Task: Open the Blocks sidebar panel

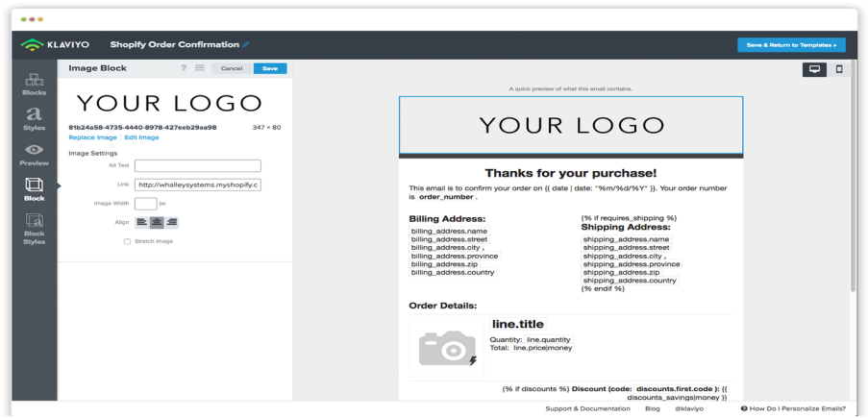Action: [x=35, y=84]
